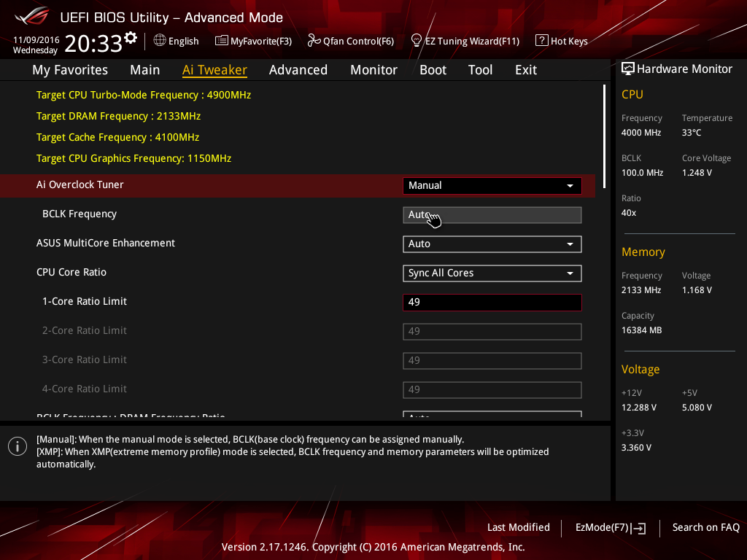The width and height of the screenshot is (747, 560).
Task: Click the MyFavorite list icon
Action: pos(222,41)
